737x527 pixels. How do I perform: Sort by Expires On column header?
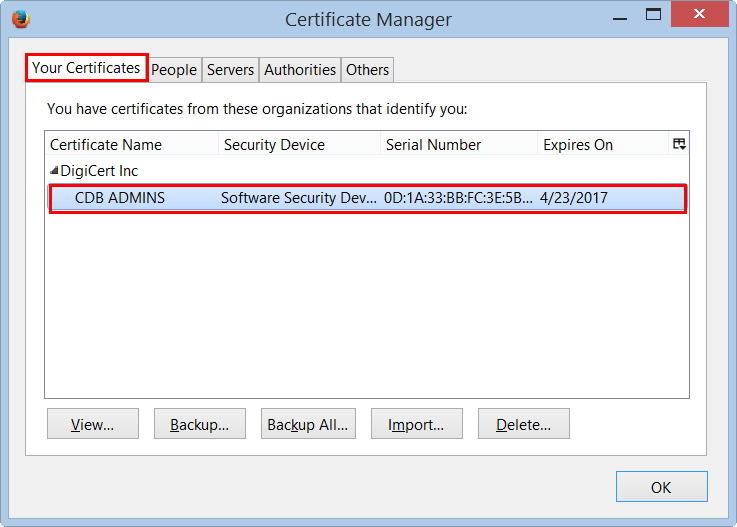pyautogui.click(x=602, y=144)
